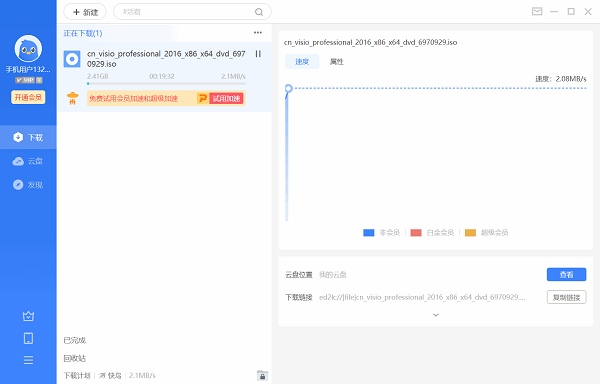Image resolution: width=600 pixels, height=384 pixels.
Task: Open the three-dots more options menu
Action: (258, 33)
